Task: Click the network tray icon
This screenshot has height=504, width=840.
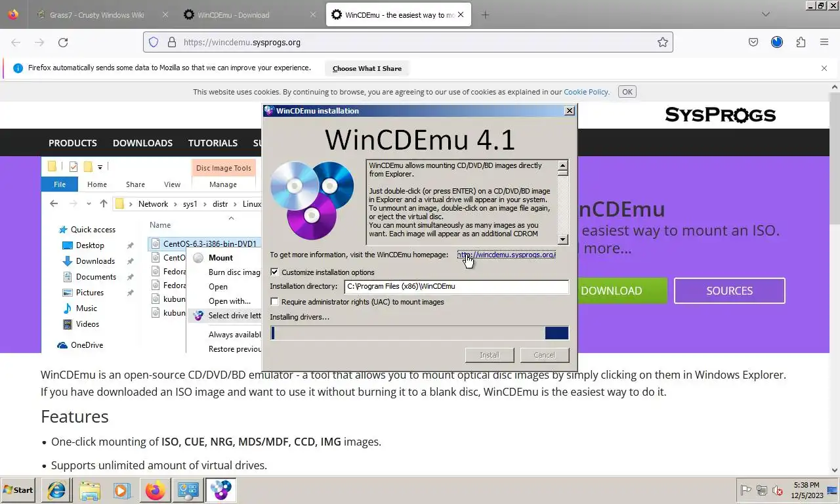Action: click(761, 490)
